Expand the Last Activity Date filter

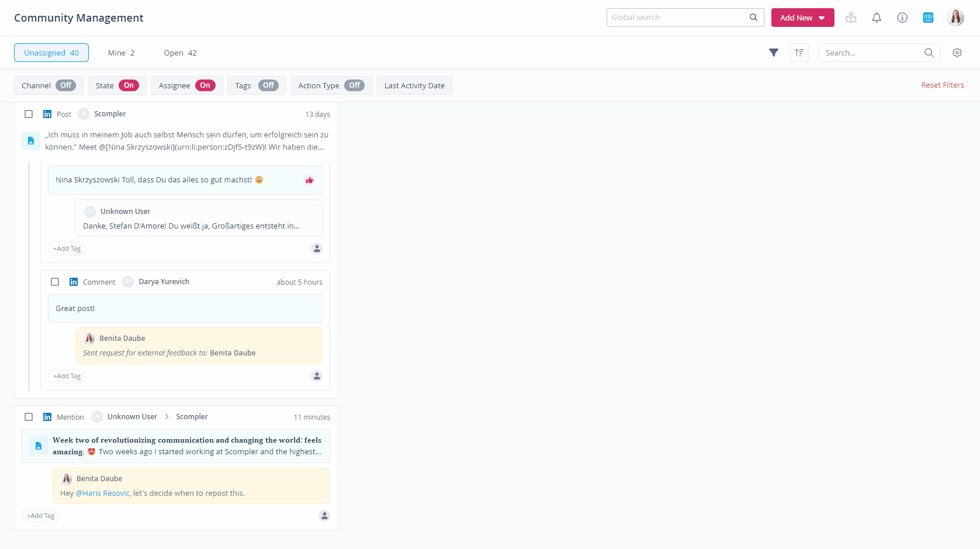414,85
